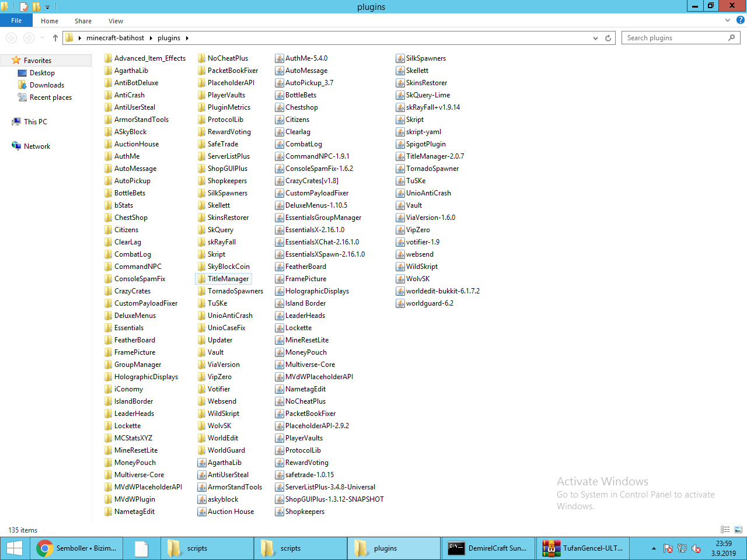Select the WorldGuard folder icon
This screenshot has width=747, height=560.
[x=201, y=450]
